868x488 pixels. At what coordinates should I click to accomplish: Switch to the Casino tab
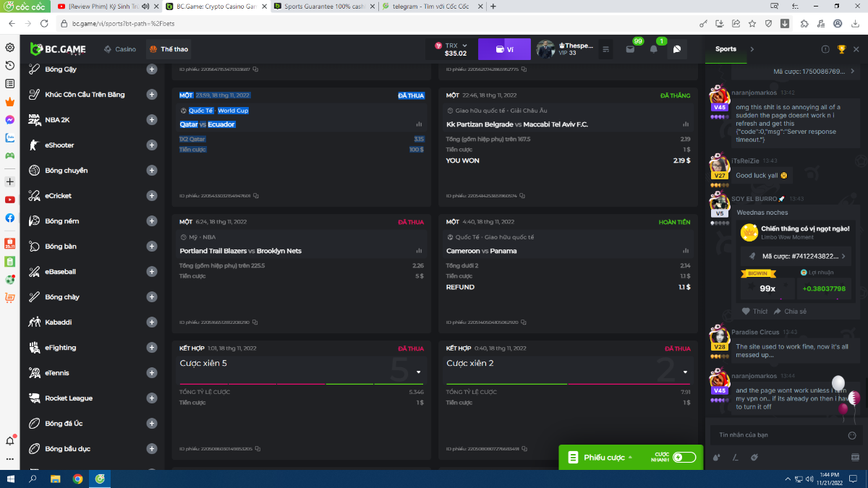pos(120,49)
